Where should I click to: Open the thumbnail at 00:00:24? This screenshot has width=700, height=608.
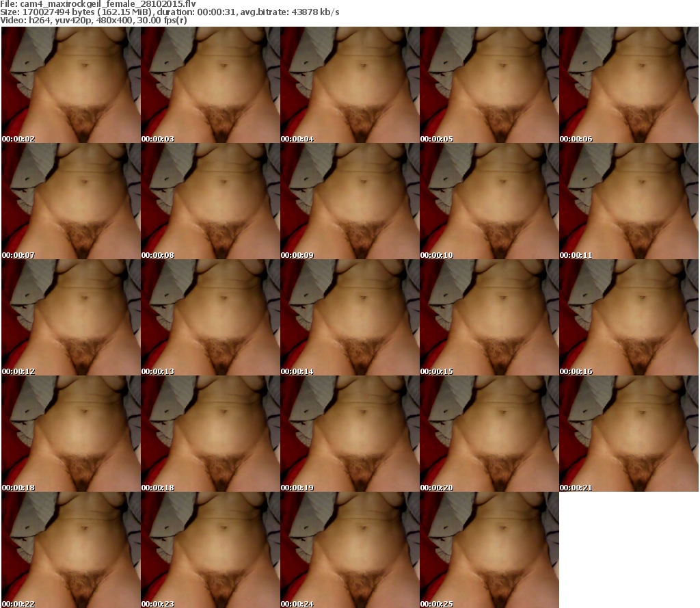pos(350,550)
